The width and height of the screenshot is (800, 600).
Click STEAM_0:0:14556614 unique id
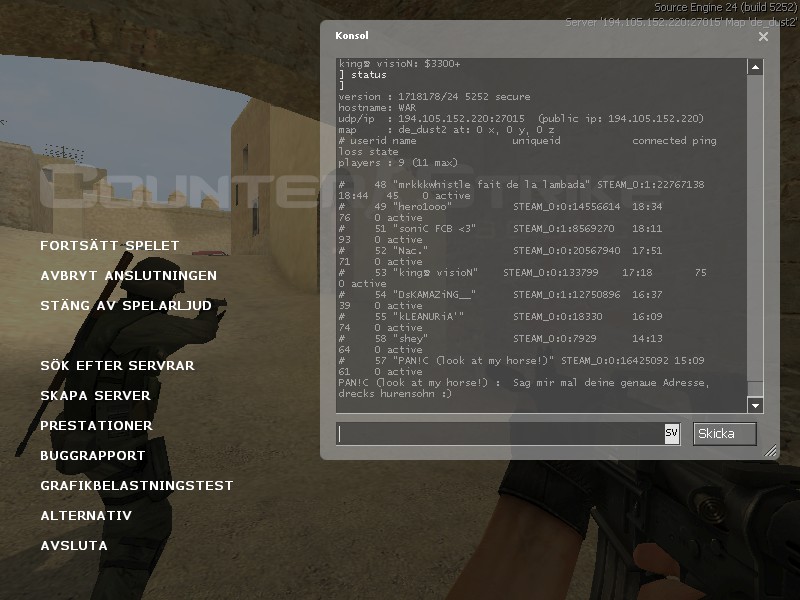566,207
